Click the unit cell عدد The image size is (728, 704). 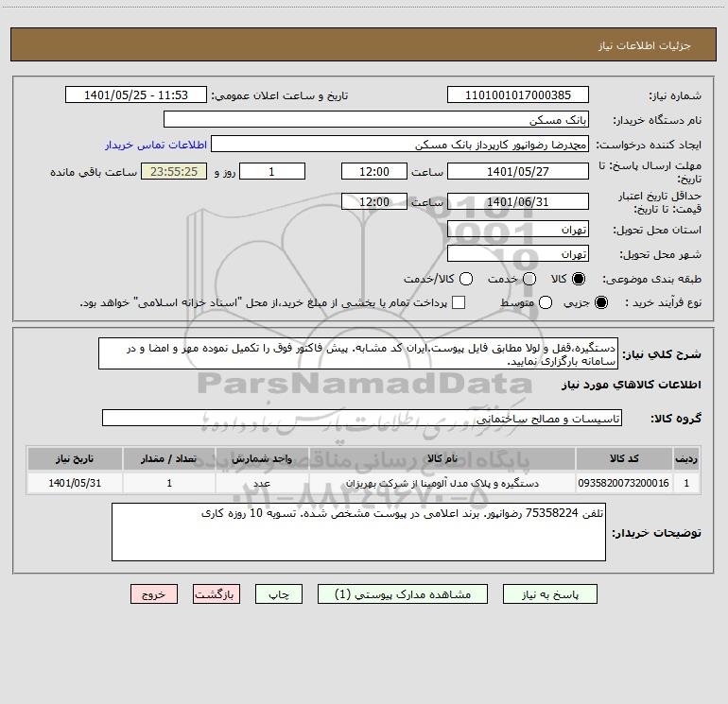[x=262, y=483]
